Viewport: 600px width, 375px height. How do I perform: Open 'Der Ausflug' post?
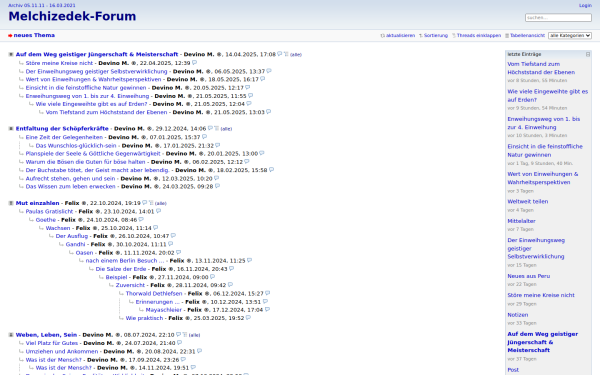coord(72,236)
